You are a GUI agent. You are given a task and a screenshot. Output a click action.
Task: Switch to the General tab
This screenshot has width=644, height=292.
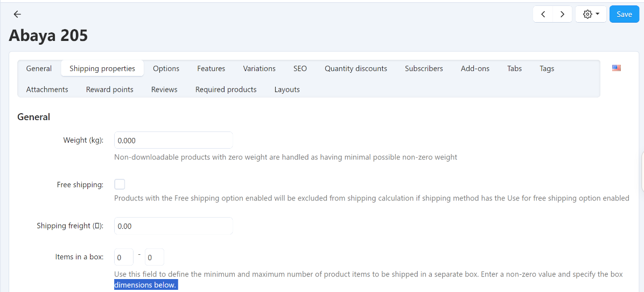tap(39, 68)
